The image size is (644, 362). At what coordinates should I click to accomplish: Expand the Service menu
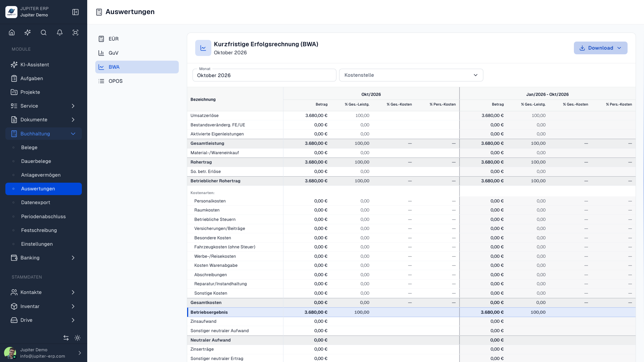click(x=44, y=106)
